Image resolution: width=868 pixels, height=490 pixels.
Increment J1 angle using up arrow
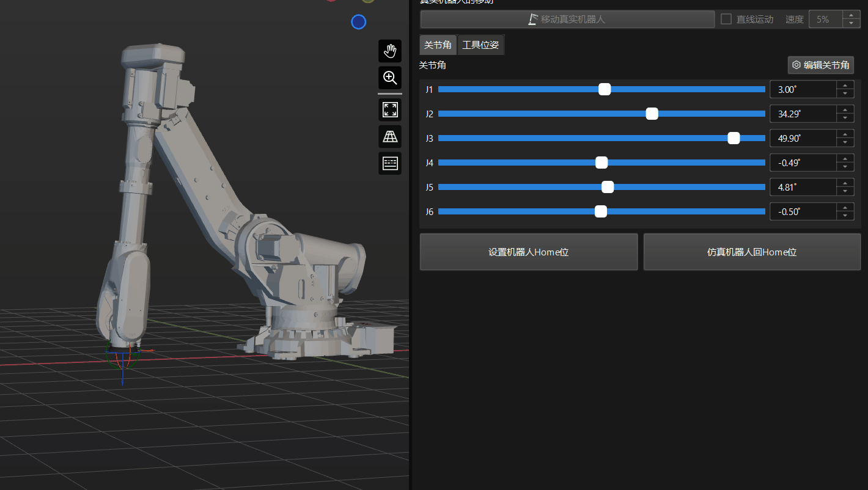[x=845, y=86]
